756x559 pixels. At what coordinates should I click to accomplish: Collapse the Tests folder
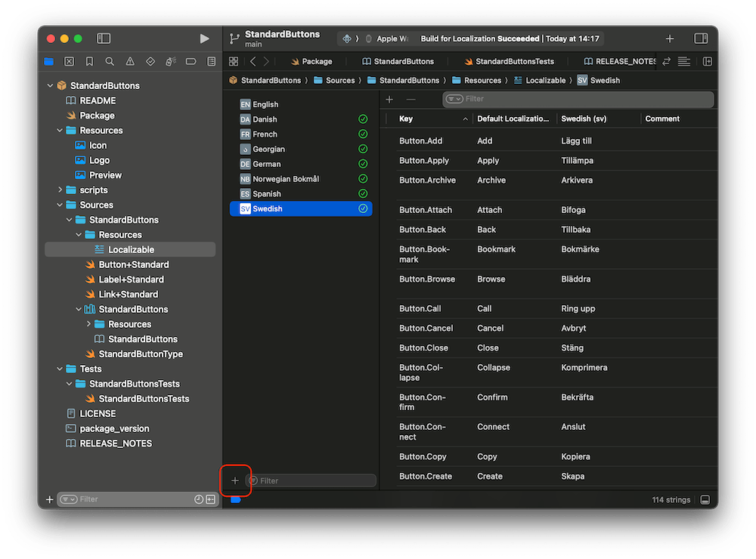coord(60,369)
